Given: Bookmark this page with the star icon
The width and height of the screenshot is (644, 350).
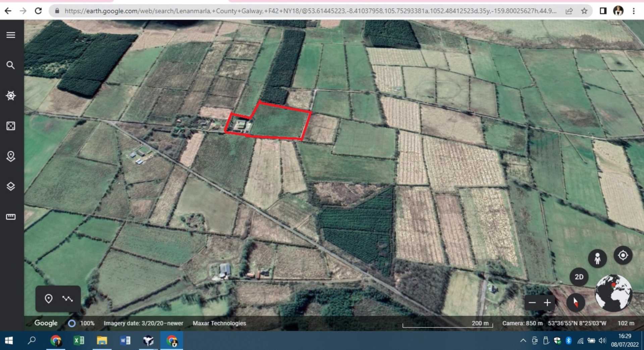Looking at the screenshot, I should coord(584,11).
